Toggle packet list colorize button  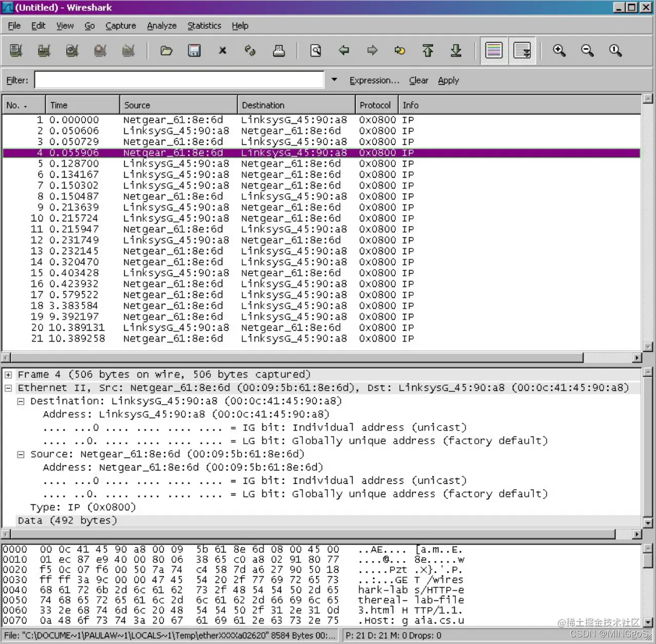[494, 50]
